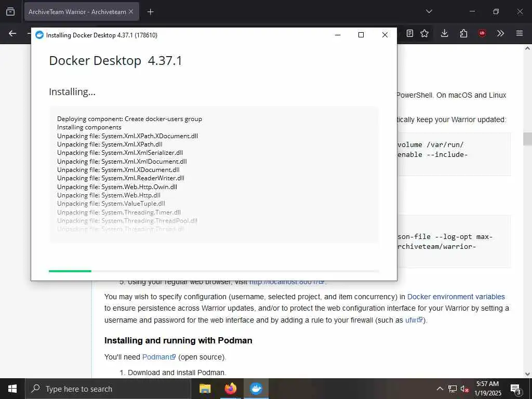The image size is (532, 399).
Task: Maximize the Docker Desktop installer window
Action: pyautogui.click(x=361, y=35)
